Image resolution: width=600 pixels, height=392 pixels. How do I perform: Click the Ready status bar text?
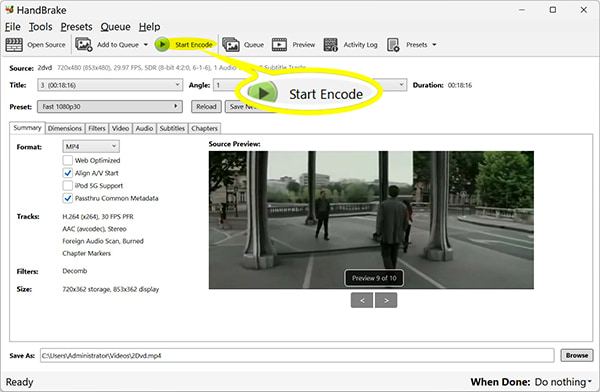(19, 382)
